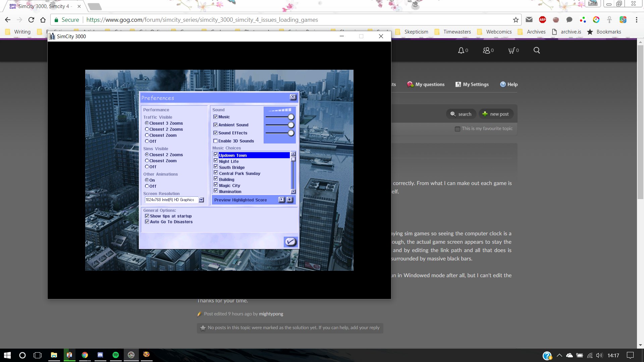644x362 pixels.
Task: Reload the GOG forum page
Action: (31, 20)
